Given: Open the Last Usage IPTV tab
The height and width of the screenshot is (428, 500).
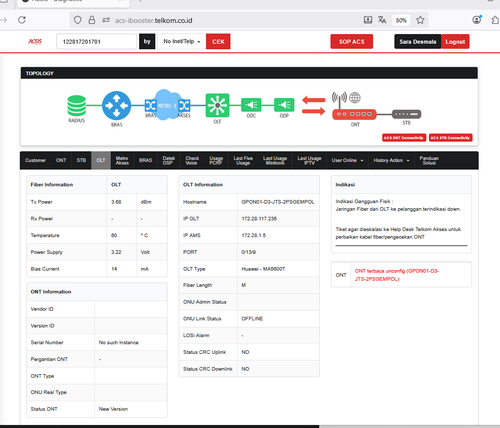Looking at the screenshot, I should (309, 160).
